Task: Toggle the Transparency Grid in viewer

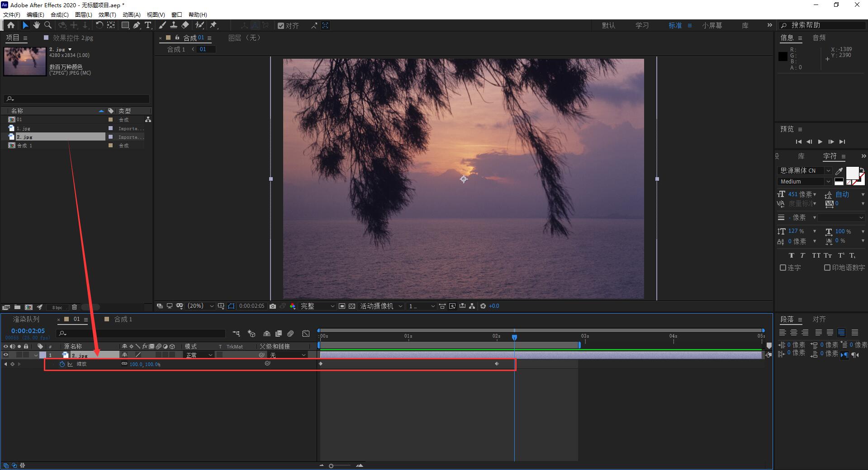Action: tap(352, 306)
